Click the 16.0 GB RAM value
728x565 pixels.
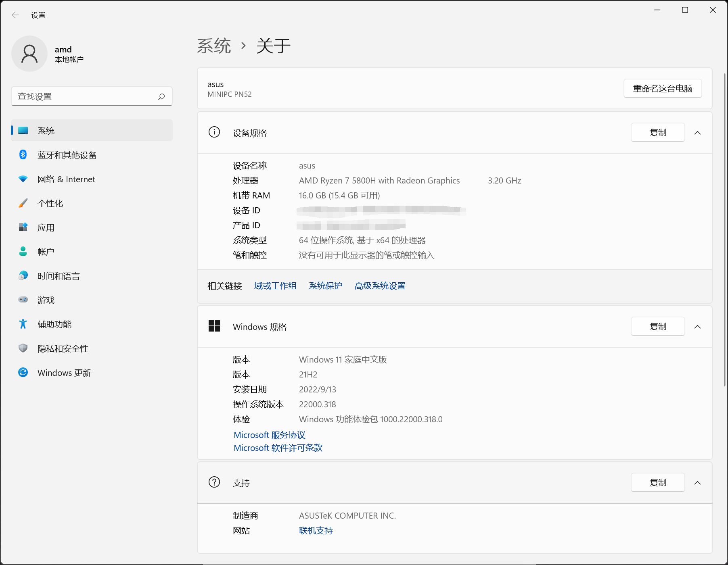339,195
